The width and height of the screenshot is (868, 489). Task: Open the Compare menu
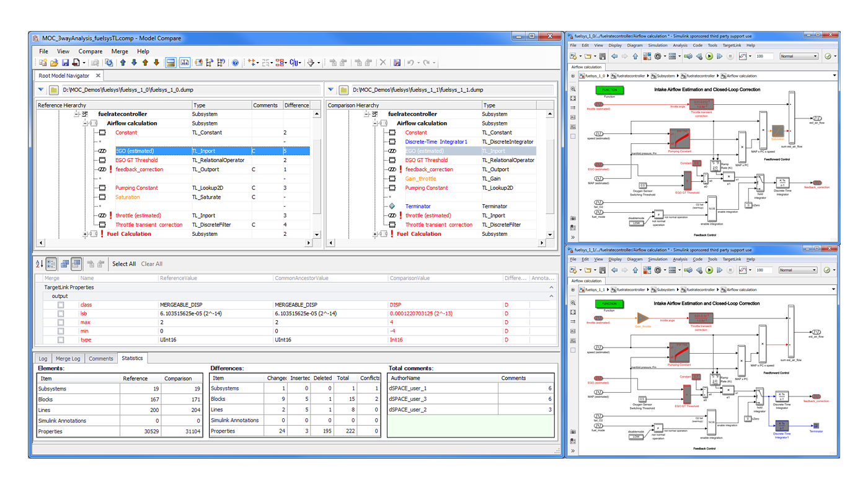point(91,51)
